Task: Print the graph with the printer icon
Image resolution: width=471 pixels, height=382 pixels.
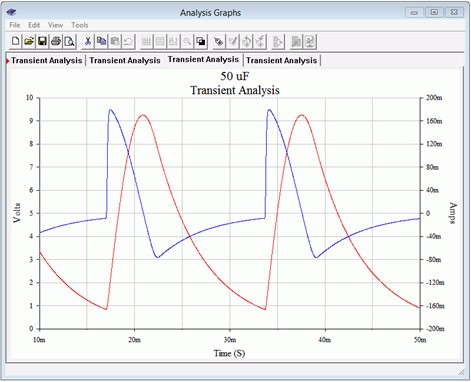Action: coord(56,41)
